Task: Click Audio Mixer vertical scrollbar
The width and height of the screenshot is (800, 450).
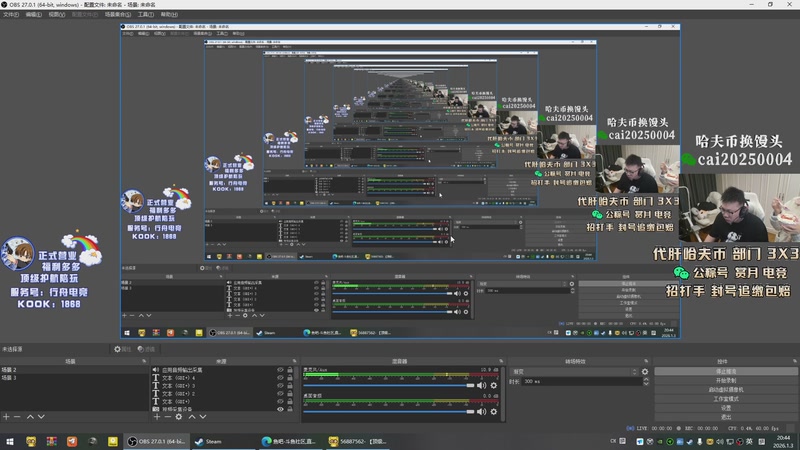Action: [x=503, y=393]
